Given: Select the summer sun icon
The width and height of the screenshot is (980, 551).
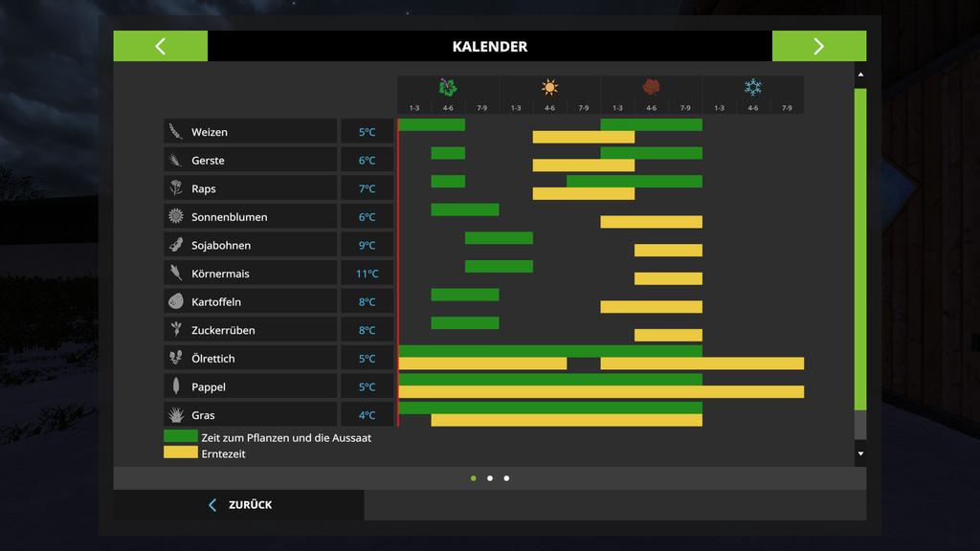Looking at the screenshot, I should 549,87.
